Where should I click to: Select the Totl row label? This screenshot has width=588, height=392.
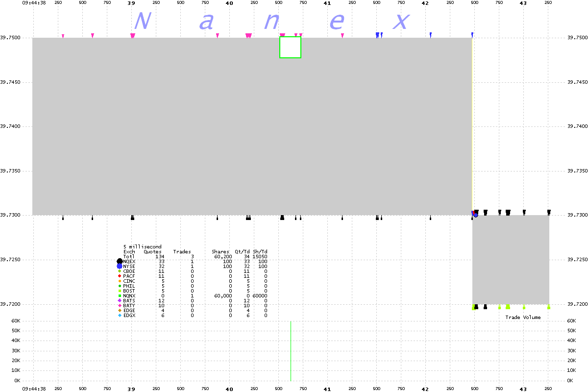(129, 257)
